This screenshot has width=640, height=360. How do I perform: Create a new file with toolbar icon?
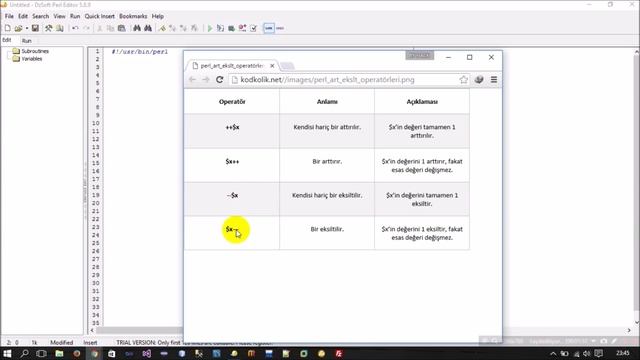[7, 28]
